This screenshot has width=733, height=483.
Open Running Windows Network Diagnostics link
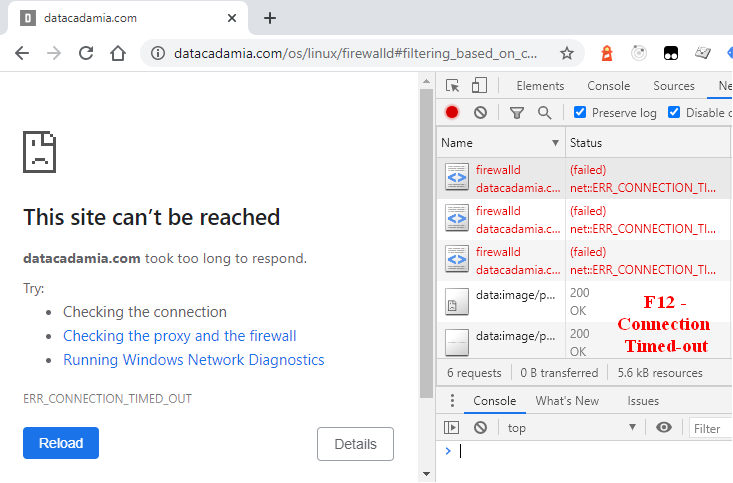click(x=194, y=360)
